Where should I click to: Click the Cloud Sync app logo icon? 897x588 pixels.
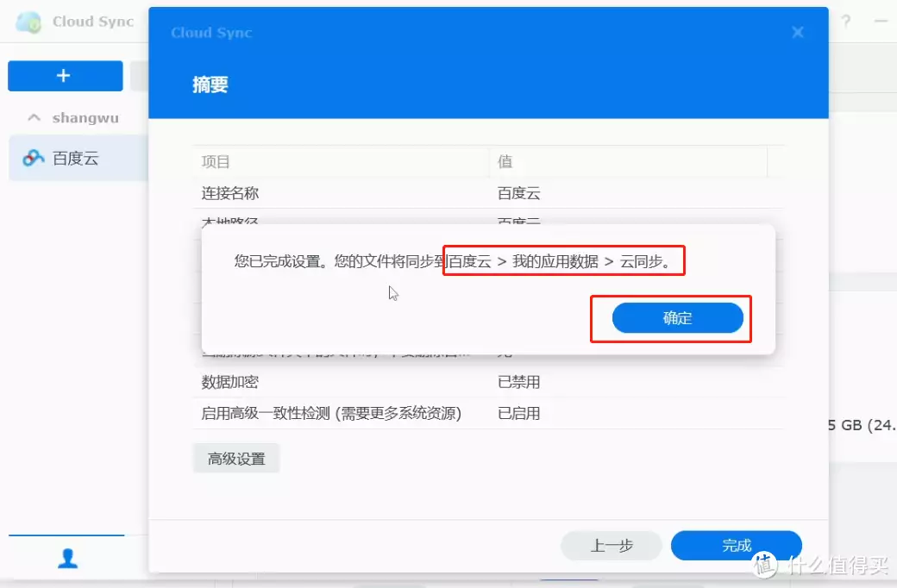coord(28,22)
